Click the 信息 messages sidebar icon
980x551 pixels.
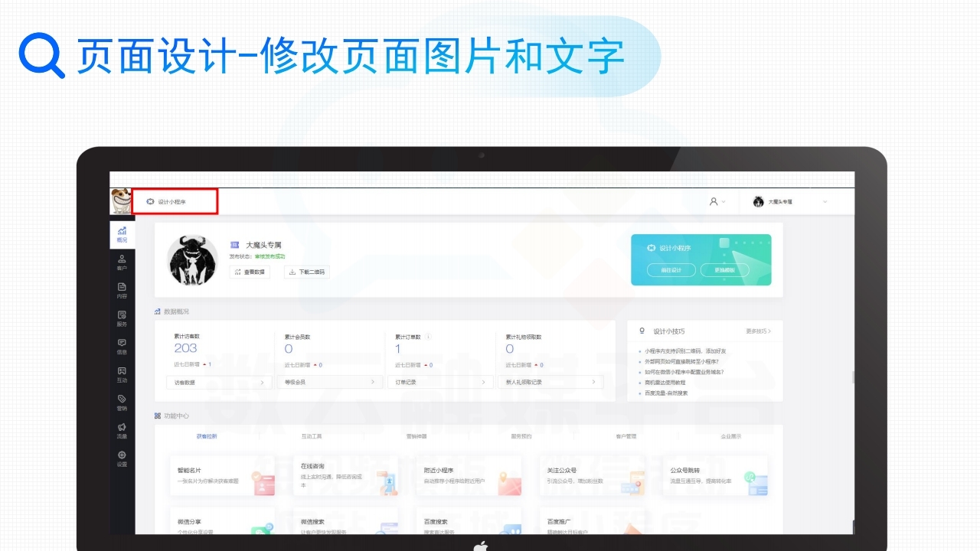(122, 346)
